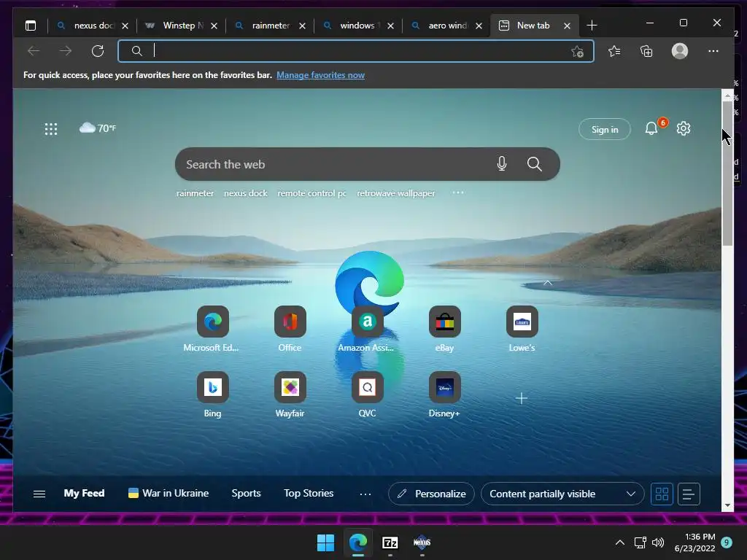Image resolution: width=747 pixels, height=560 pixels.
Task: Open the Microsoft Edge quick link tile
Action: coord(213,322)
